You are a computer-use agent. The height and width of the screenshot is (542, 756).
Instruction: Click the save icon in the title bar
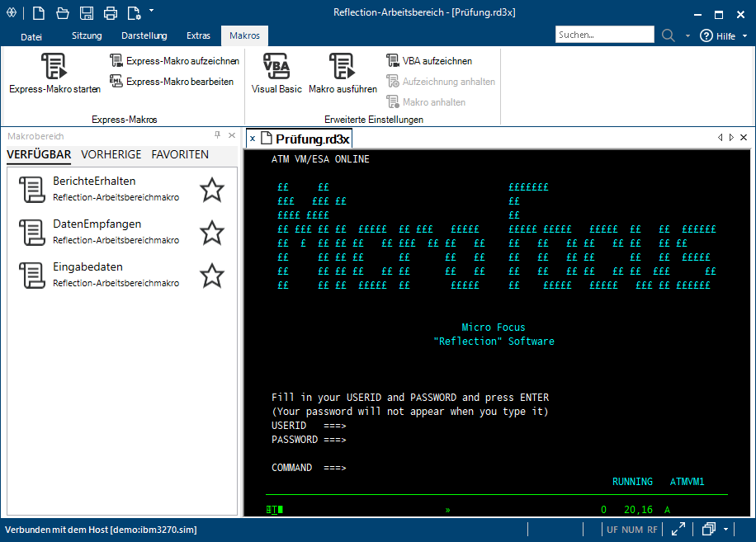click(87, 13)
